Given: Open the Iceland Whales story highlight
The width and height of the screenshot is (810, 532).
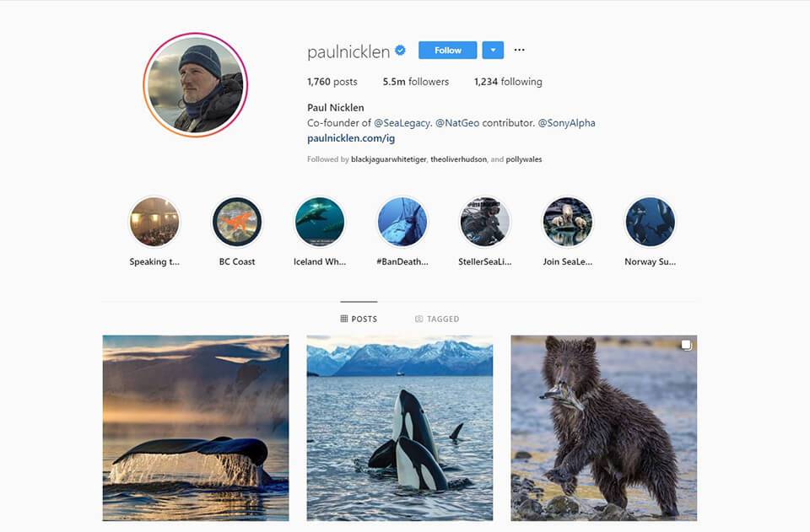Looking at the screenshot, I should coord(320,222).
